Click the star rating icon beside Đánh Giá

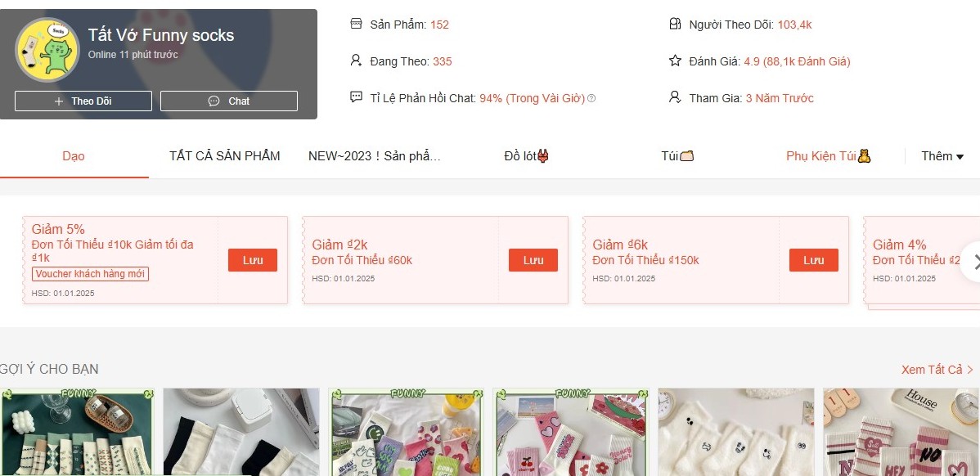pyautogui.click(x=675, y=61)
